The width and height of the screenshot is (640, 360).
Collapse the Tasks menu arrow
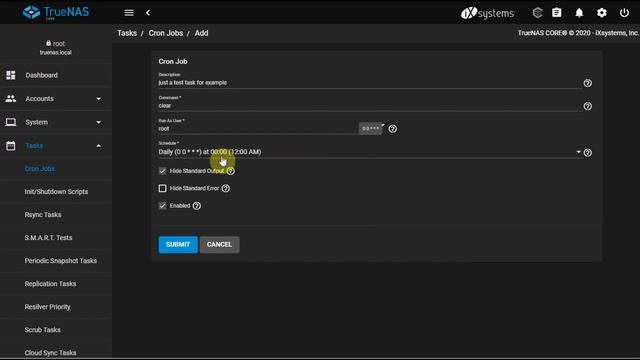(98, 146)
